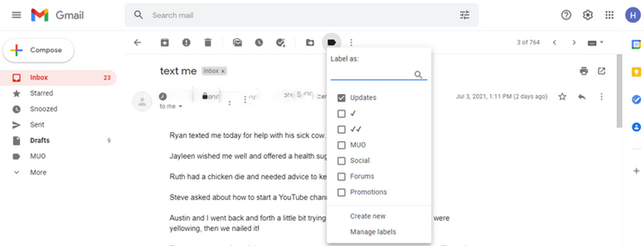This screenshot has width=644, height=246.
Task: Focus the Label as search field
Action: click(x=372, y=75)
